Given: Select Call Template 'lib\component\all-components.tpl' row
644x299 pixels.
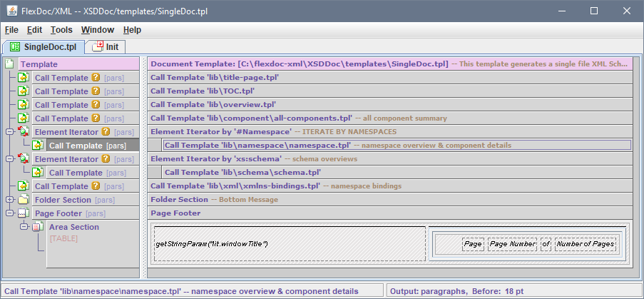Looking at the screenshot, I should click(x=390, y=118).
